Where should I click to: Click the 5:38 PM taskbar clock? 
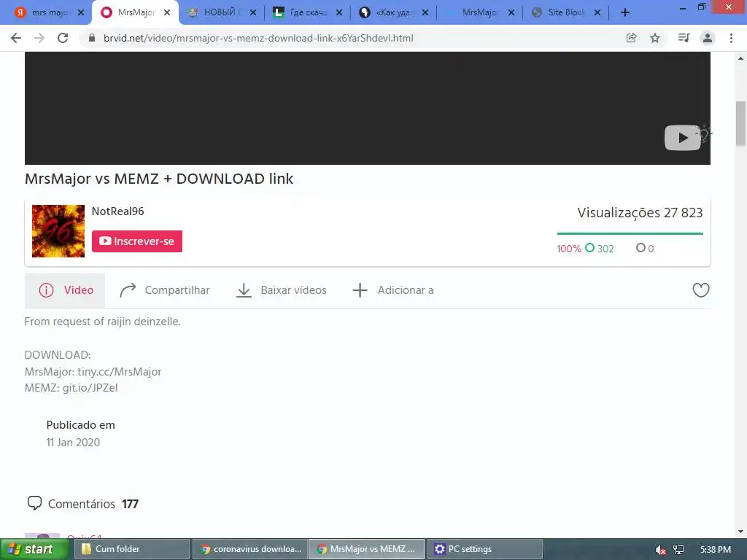pyautogui.click(x=716, y=550)
